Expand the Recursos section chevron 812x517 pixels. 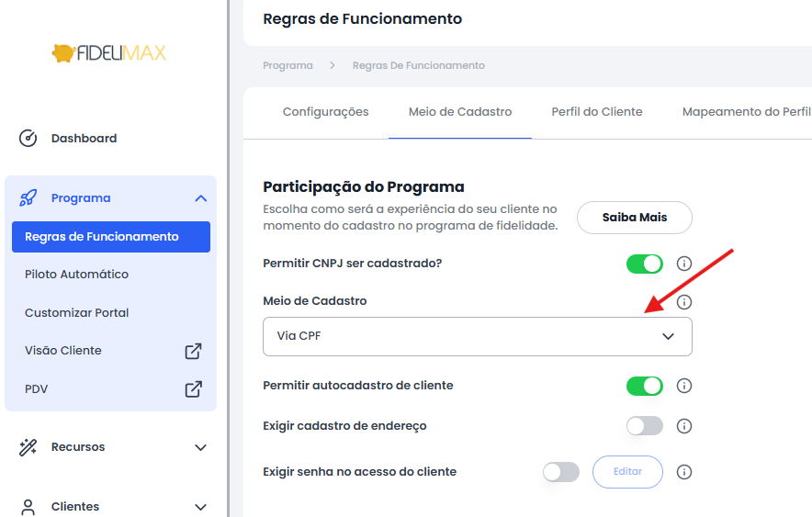click(201, 447)
